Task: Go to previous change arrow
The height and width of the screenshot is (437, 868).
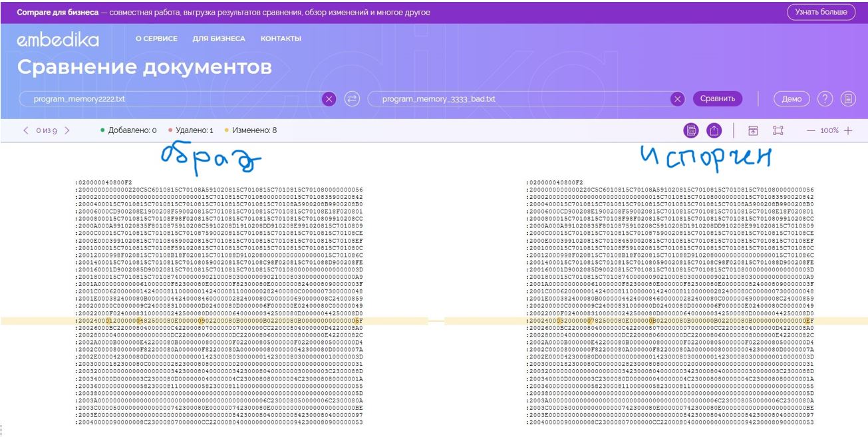Action: [x=26, y=131]
